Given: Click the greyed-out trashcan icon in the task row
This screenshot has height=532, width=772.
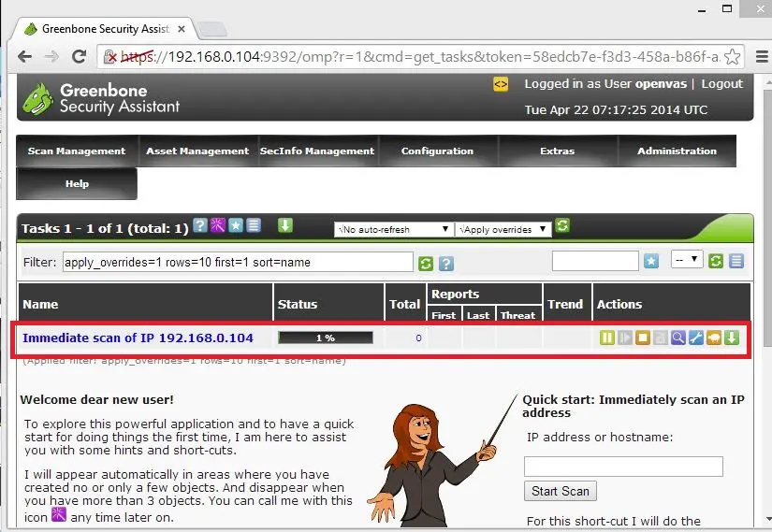Looking at the screenshot, I should [661, 338].
